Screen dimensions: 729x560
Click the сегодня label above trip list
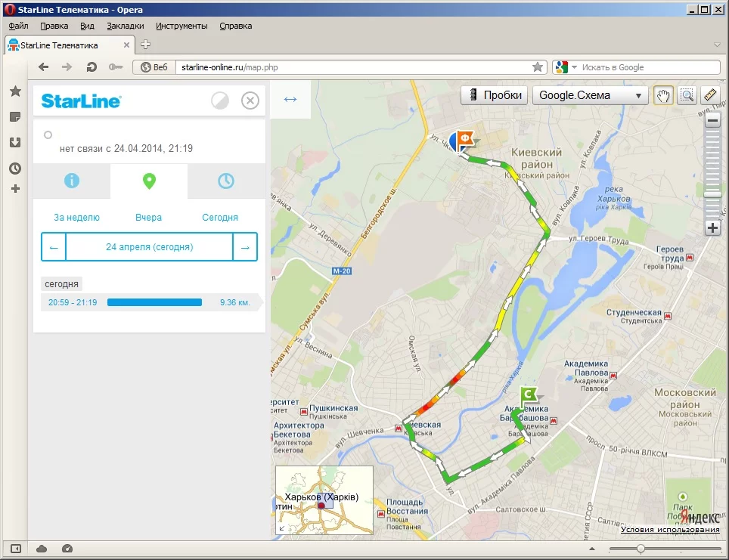(61, 284)
